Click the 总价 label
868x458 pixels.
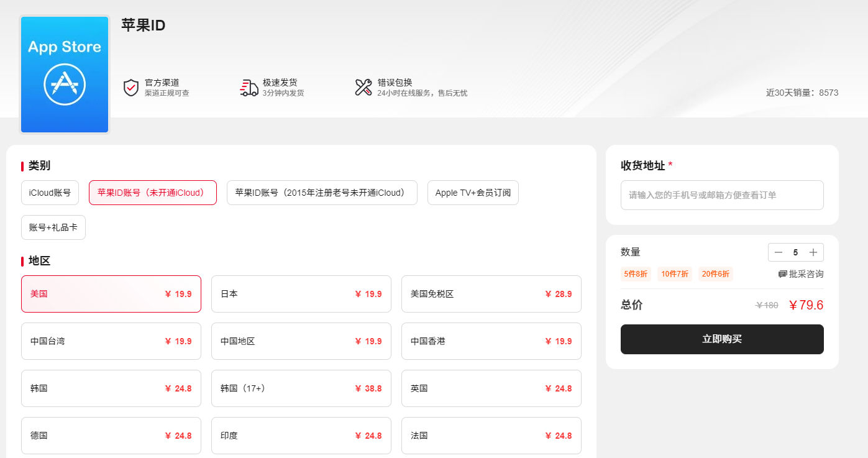[x=632, y=305]
